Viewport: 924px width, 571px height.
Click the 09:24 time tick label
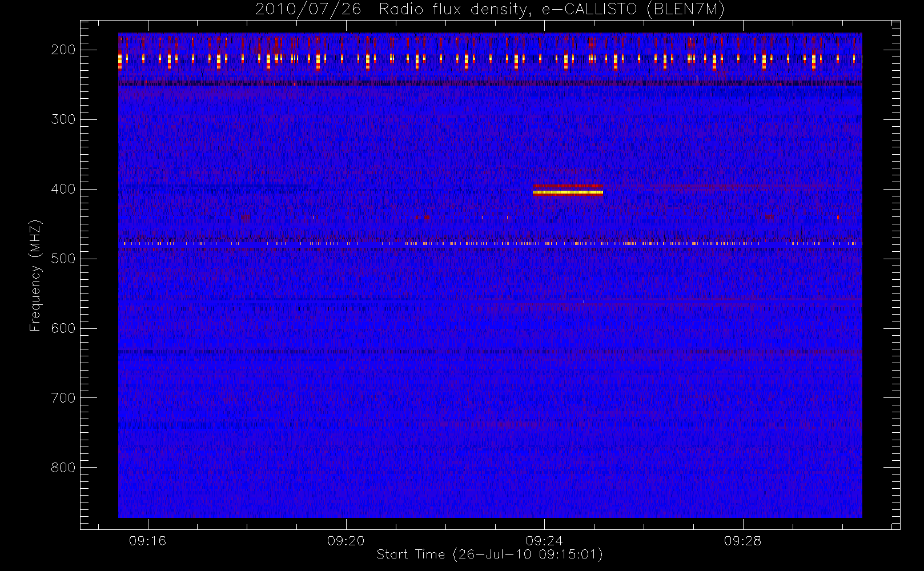pyautogui.click(x=544, y=541)
